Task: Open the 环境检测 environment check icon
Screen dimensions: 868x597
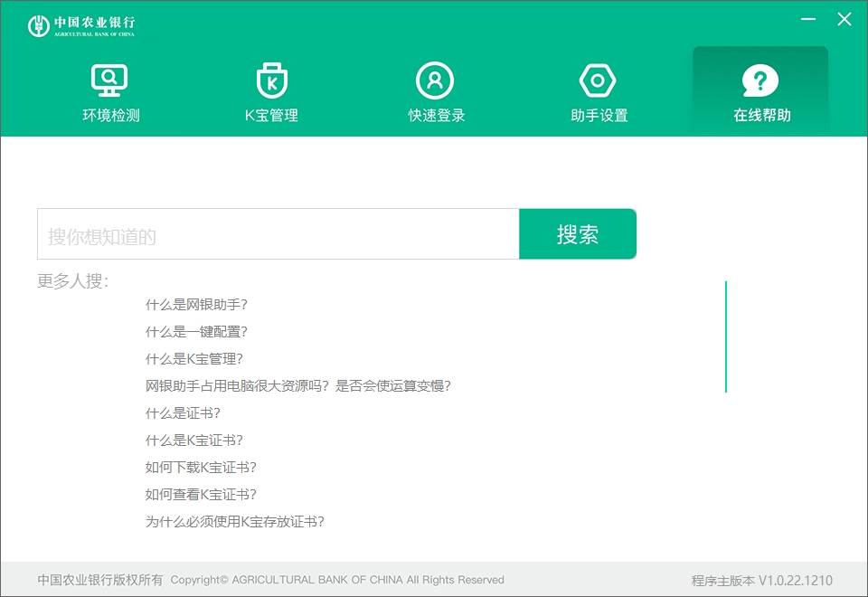Action: click(109, 81)
